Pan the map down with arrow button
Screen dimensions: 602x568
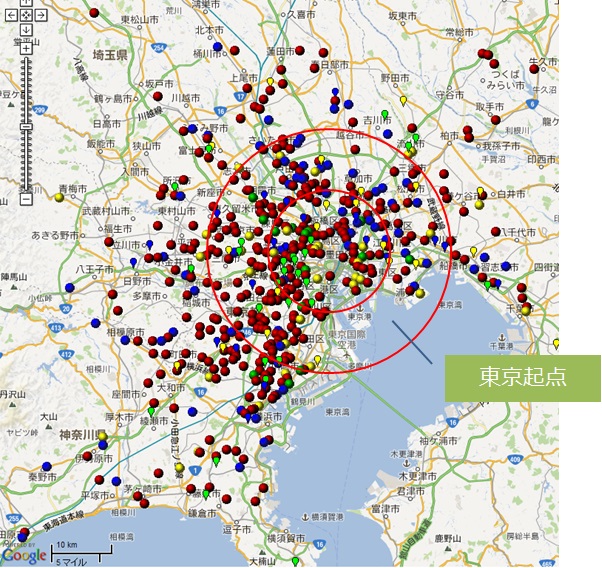[26, 29]
